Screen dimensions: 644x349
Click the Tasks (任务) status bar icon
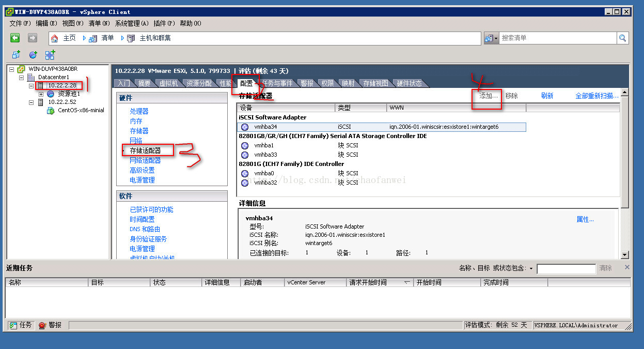(13, 325)
